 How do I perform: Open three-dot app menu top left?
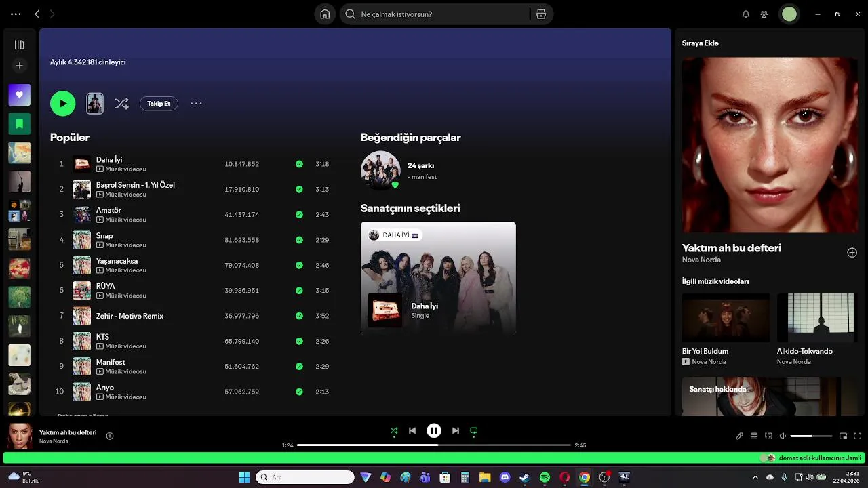[x=16, y=14]
